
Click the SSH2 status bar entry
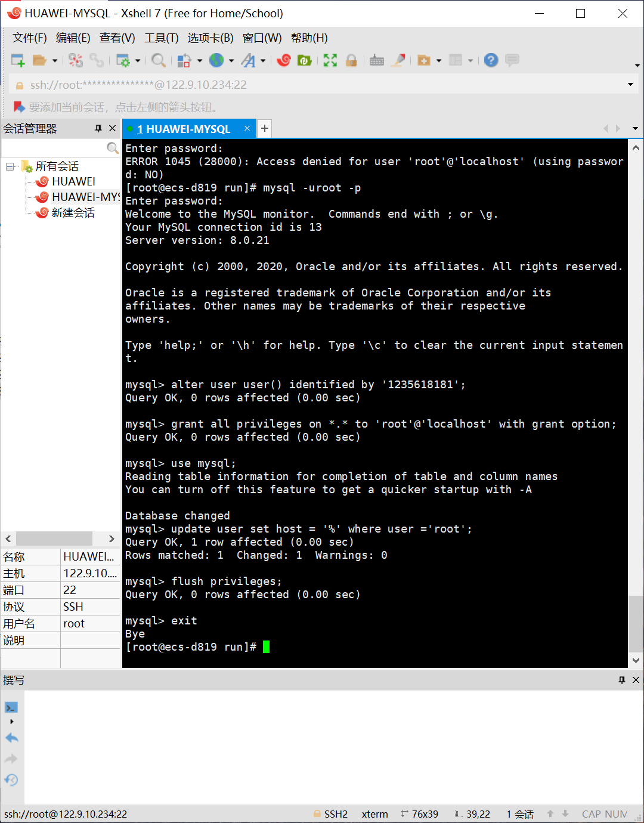point(330,814)
